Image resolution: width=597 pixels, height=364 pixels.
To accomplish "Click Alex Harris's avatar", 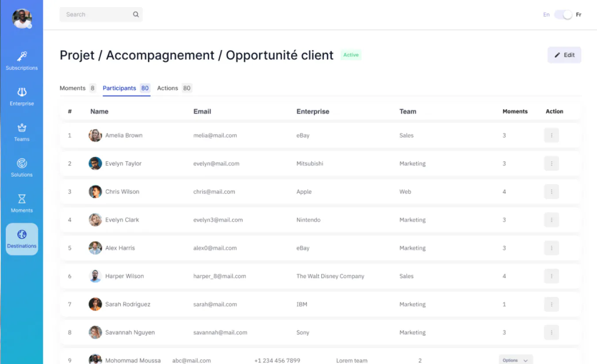I will coord(95,248).
